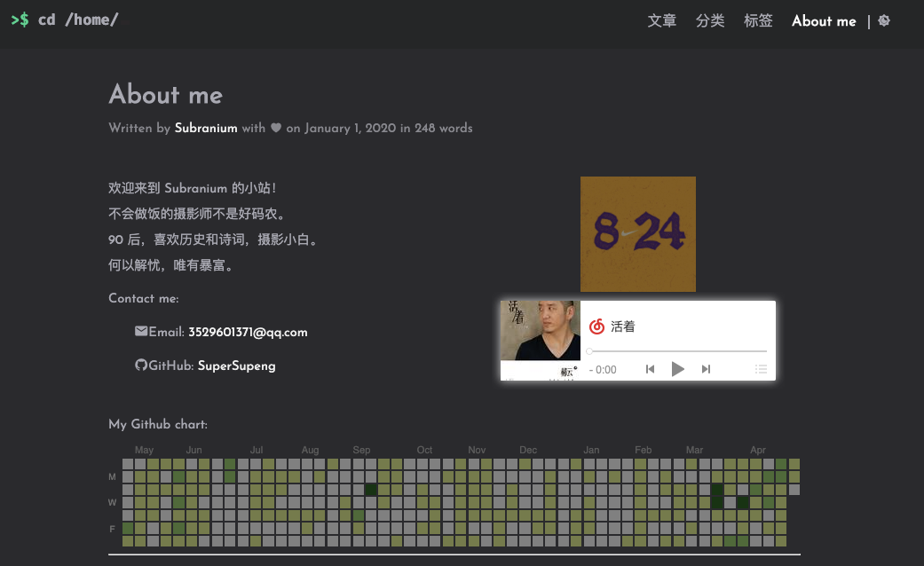Viewport: 924px width, 566px height.
Task: Click the line 不会做饭的摄影师不是好码农。
Action: (199, 214)
